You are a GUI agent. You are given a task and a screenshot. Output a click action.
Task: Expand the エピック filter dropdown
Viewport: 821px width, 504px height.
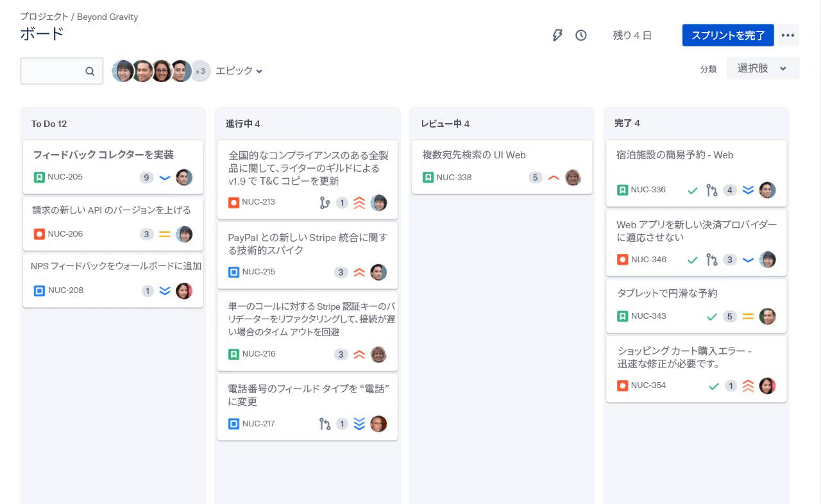click(239, 71)
